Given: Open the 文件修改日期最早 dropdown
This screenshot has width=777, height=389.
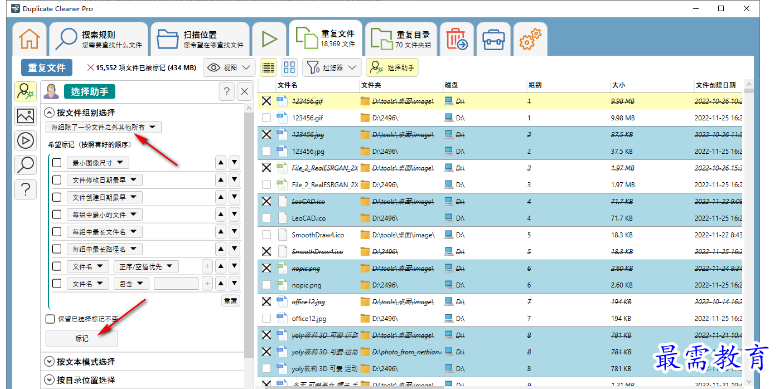Looking at the screenshot, I should [x=105, y=180].
